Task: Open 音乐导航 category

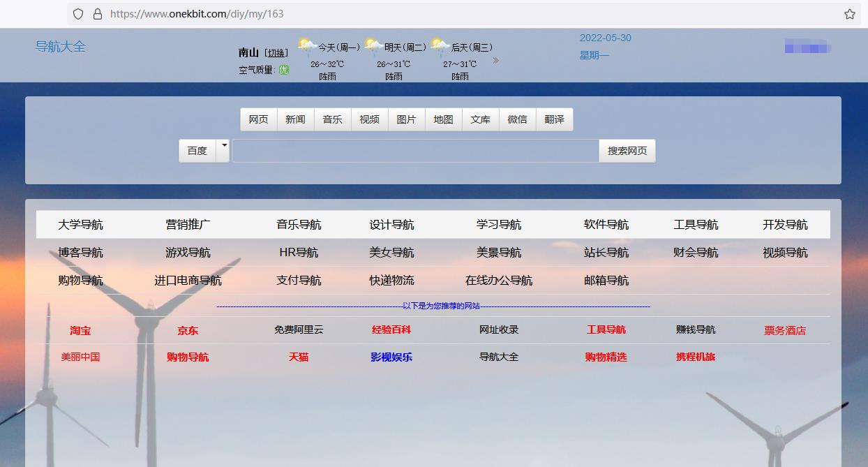Action: point(299,225)
